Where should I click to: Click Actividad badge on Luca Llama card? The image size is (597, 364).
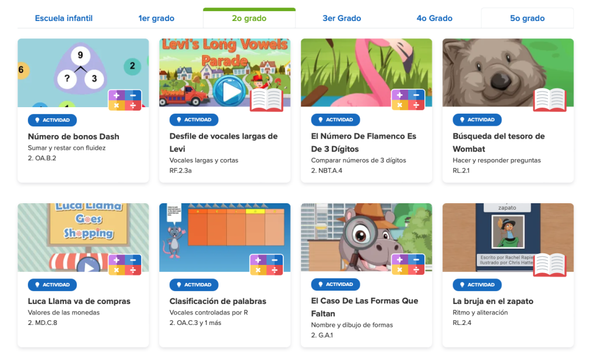pos(52,285)
